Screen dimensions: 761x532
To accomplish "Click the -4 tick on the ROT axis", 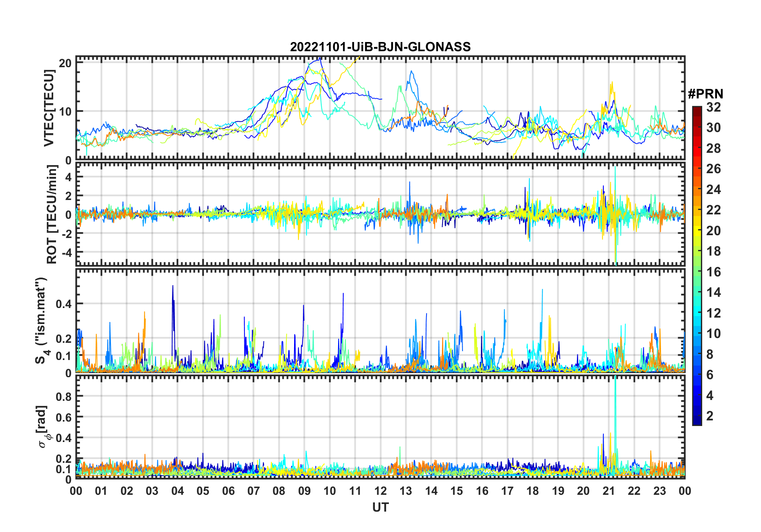I will point(66,253).
